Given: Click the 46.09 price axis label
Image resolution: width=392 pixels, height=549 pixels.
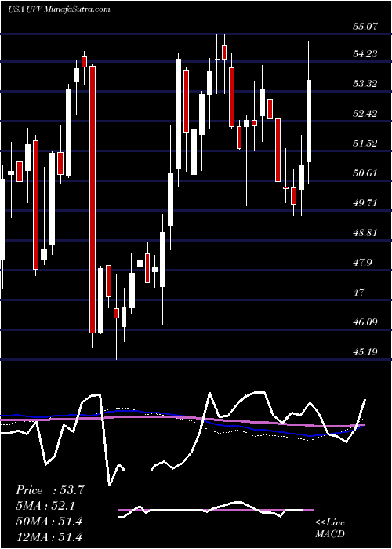Looking at the screenshot, I should pyautogui.click(x=365, y=322).
